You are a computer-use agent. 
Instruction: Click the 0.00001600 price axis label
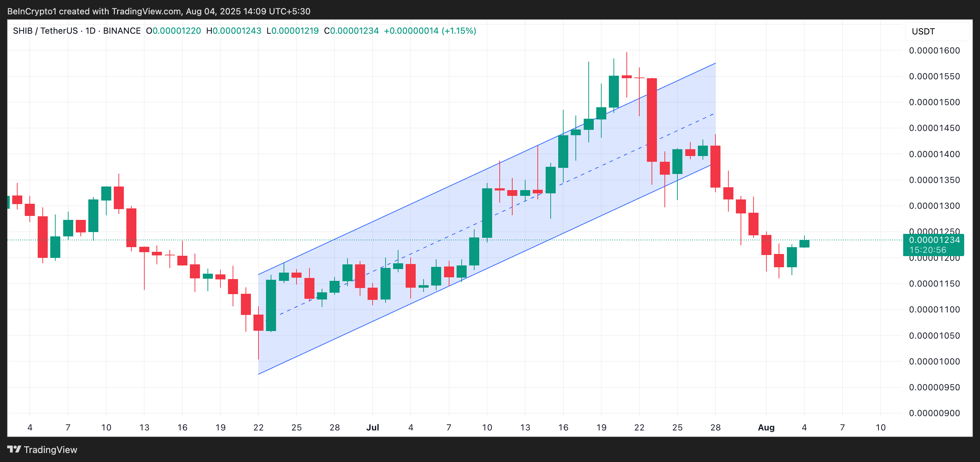[934, 51]
